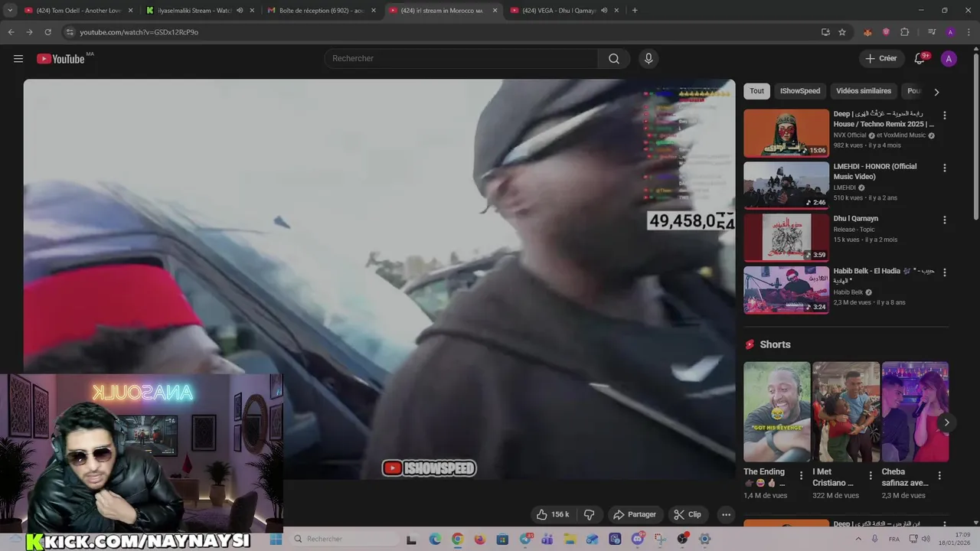Open the Habib Belk - El Hadia video title
Screen dimensions: 980x551
click(884, 275)
